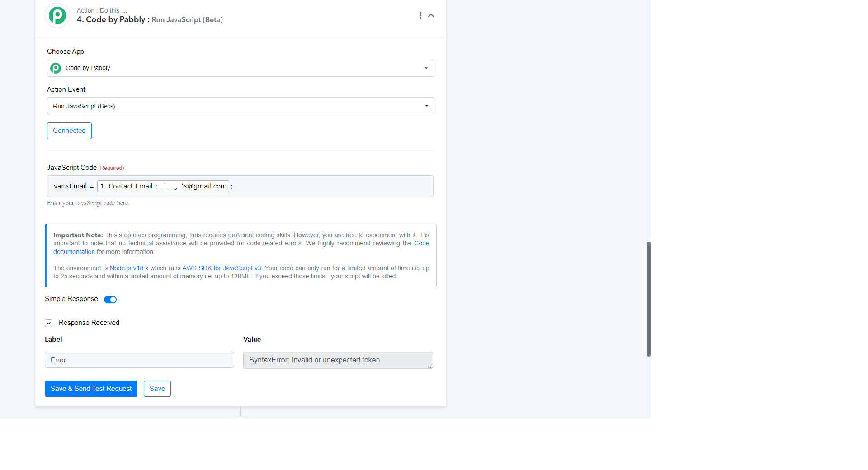Click the Connected button
Screen dimensions: 868x470
pos(69,131)
